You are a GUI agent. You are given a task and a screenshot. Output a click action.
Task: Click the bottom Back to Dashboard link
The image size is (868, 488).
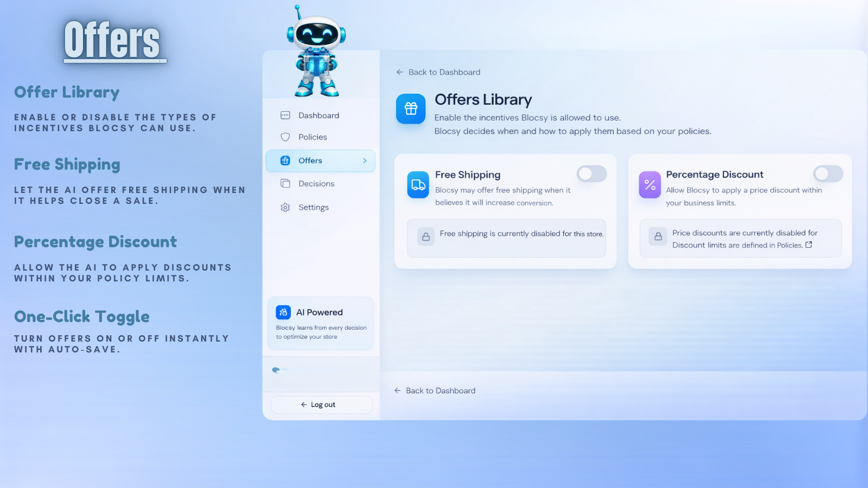click(435, 390)
